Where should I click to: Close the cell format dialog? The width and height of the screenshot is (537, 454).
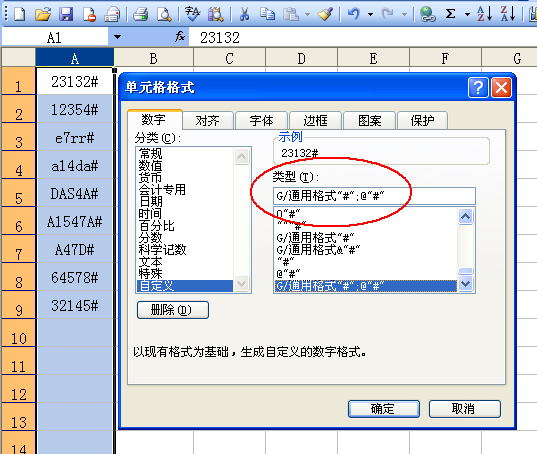coord(501,88)
